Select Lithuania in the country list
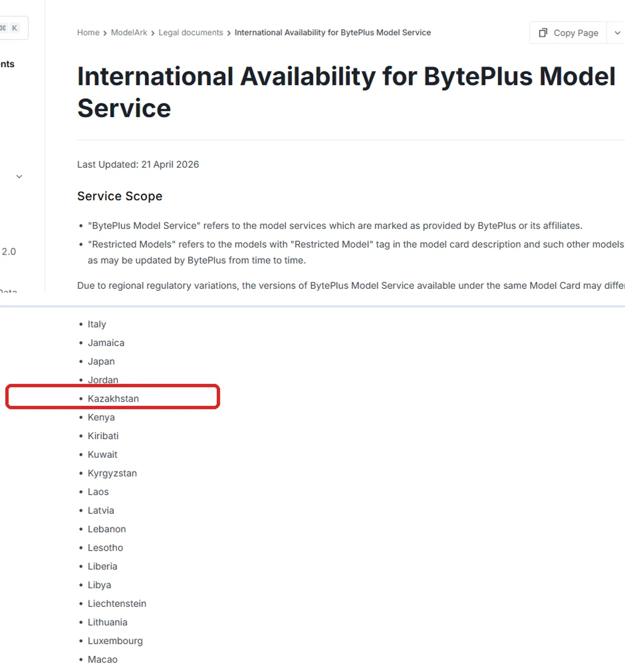This screenshot has height=672, width=625. [108, 622]
